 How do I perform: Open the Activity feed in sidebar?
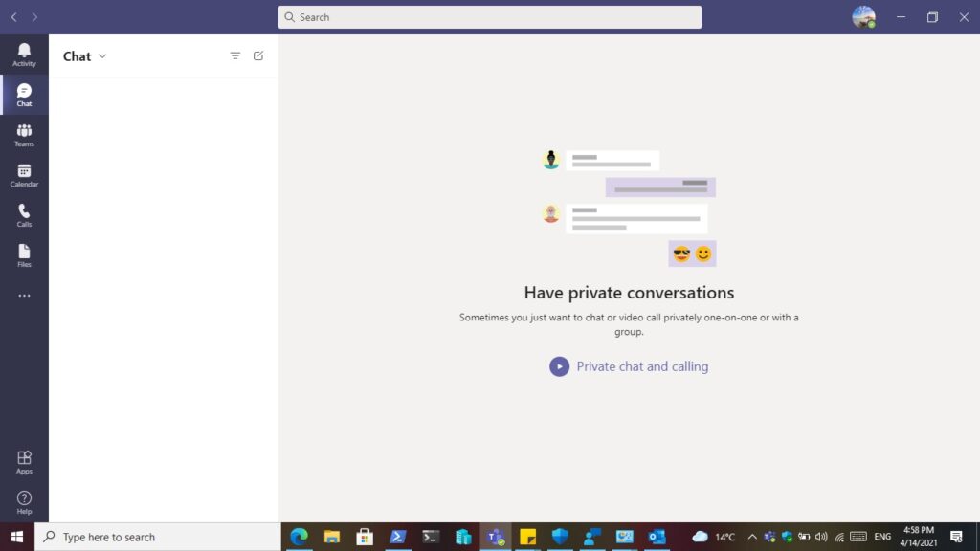pyautogui.click(x=24, y=55)
